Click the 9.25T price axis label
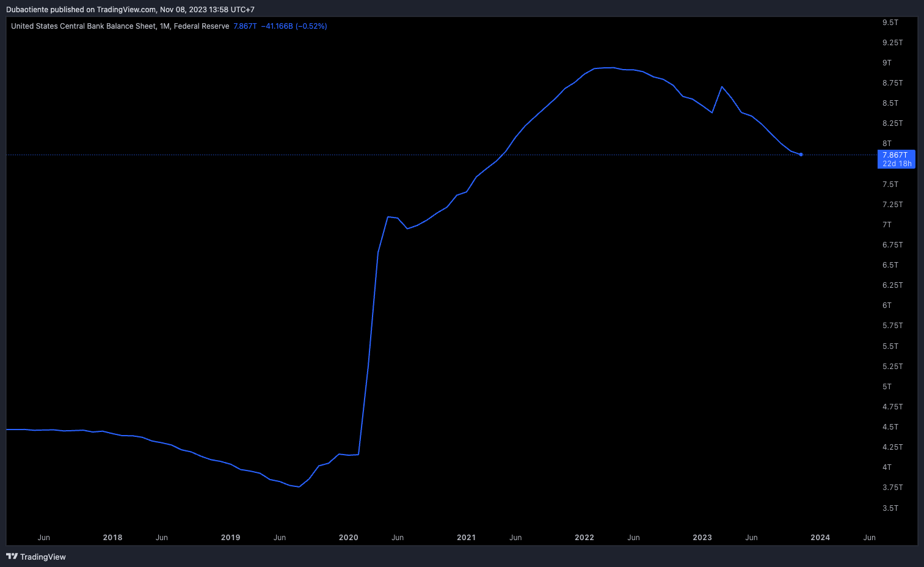 coord(892,43)
